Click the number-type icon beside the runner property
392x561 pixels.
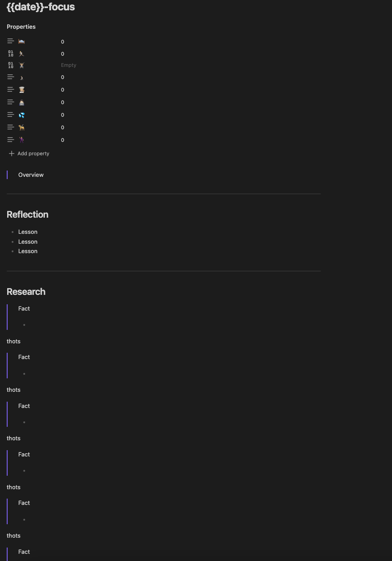coord(11,53)
